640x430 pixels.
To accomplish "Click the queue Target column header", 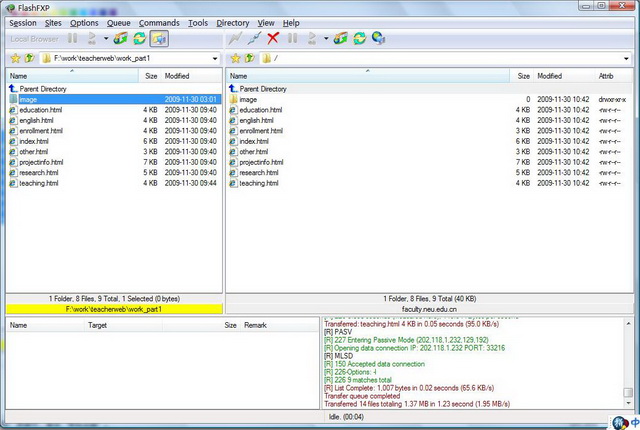I will pyautogui.click(x=124, y=325).
